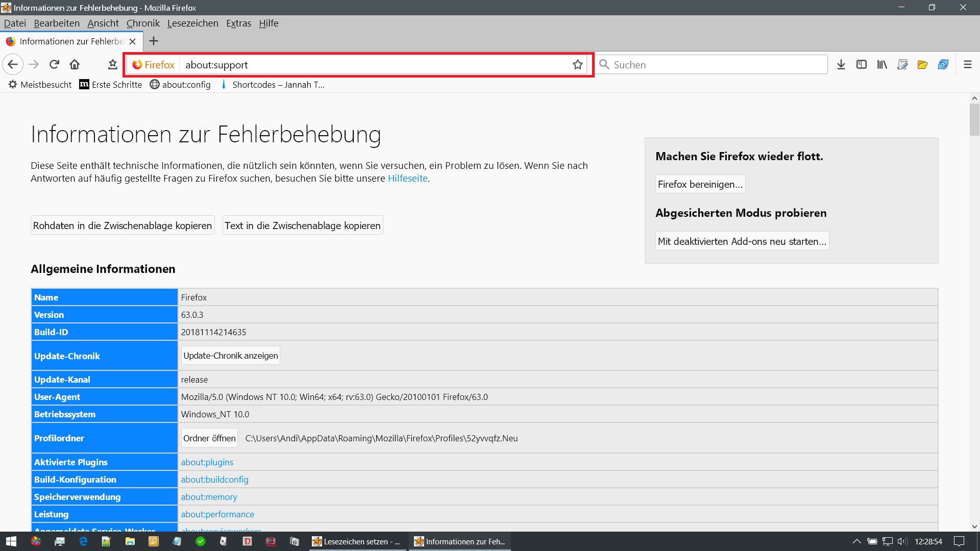Open the about:config bookmark
Image resolution: width=980 pixels, height=551 pixels.
[x=180, y=85]
